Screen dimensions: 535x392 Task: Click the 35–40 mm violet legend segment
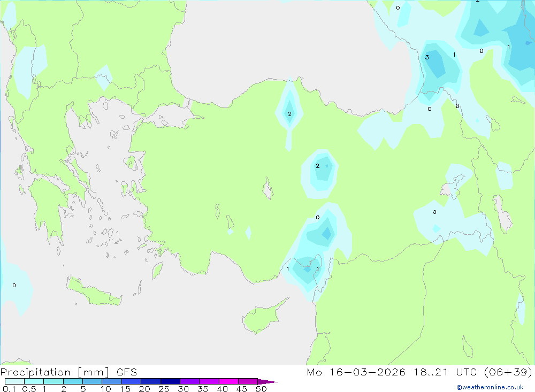pos(209,381)
